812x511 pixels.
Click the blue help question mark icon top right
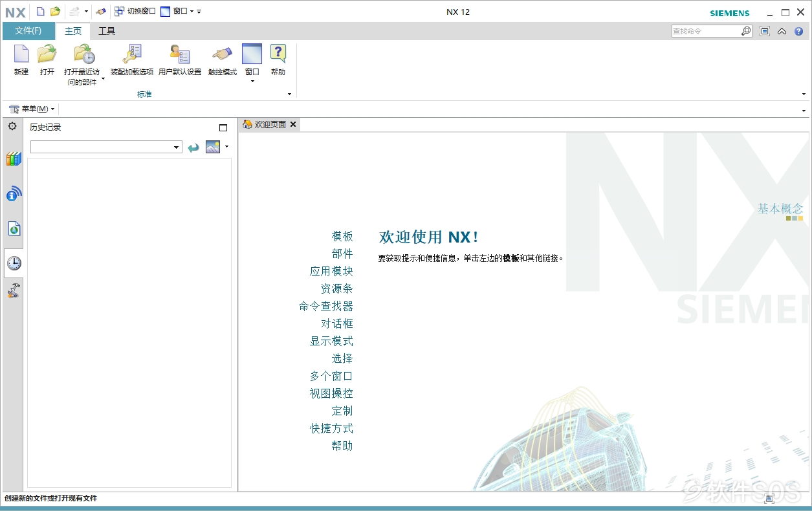[798, 31]
